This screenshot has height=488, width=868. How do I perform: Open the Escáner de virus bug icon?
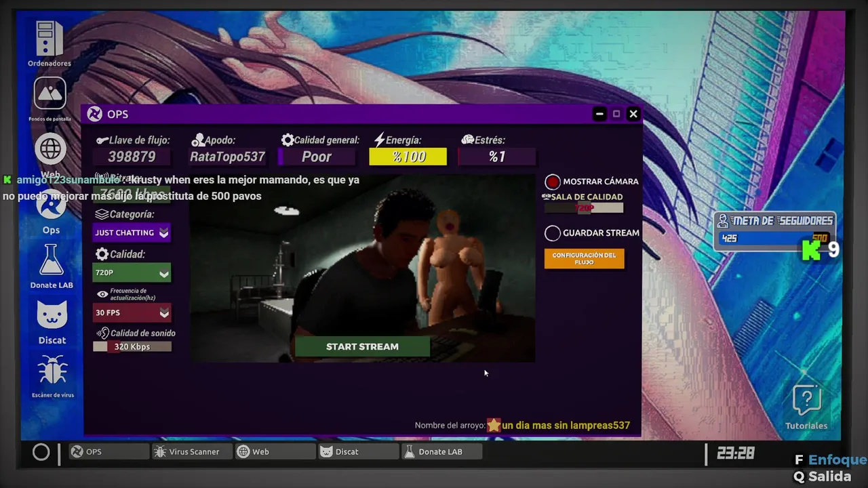point(52,371)
